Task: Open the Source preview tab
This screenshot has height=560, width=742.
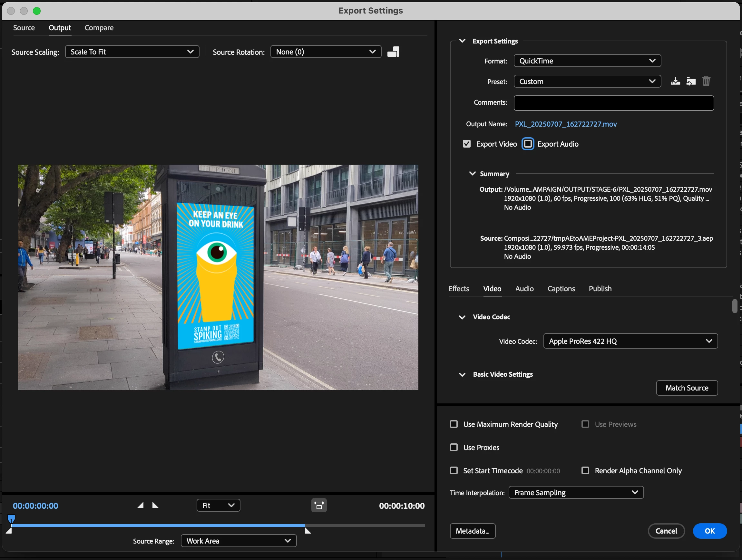Action: [x=24, y=28]
